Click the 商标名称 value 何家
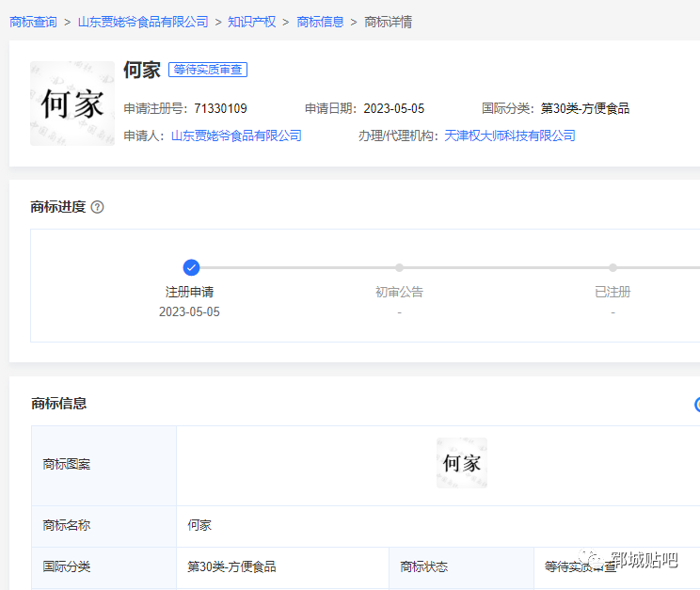This screenshot has width=700, height=590. [x=199, y=525]
